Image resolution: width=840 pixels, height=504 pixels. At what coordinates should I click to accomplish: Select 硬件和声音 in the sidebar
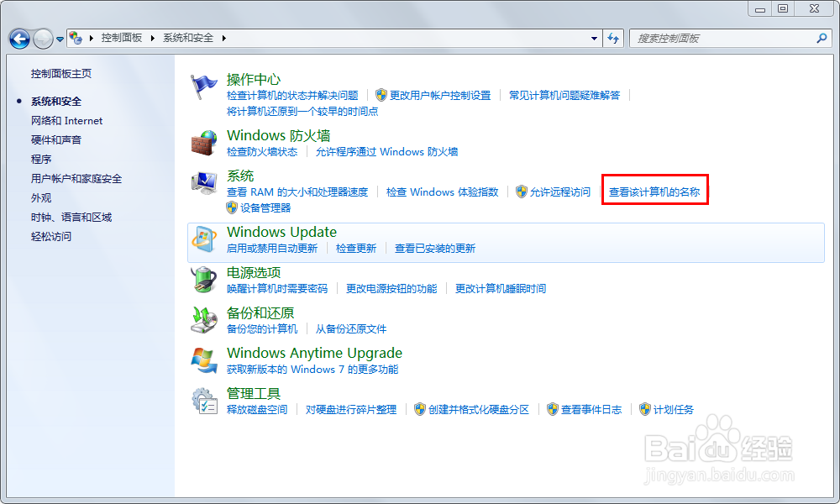point(55,139)
